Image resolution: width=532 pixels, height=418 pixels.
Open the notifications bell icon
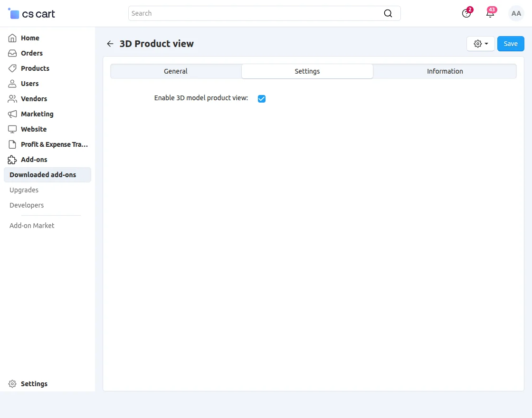click(490, 13)
